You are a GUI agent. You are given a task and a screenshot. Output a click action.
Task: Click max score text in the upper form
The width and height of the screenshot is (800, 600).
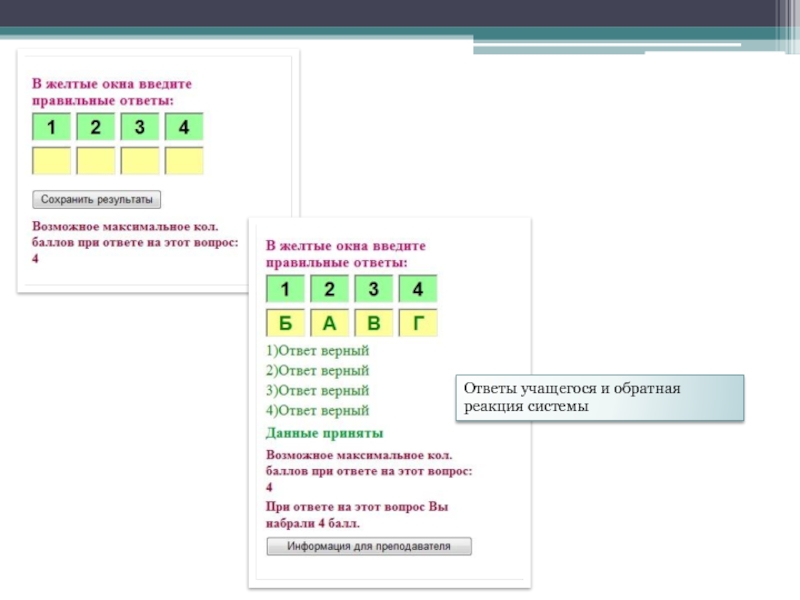click(x=135, y=242)
